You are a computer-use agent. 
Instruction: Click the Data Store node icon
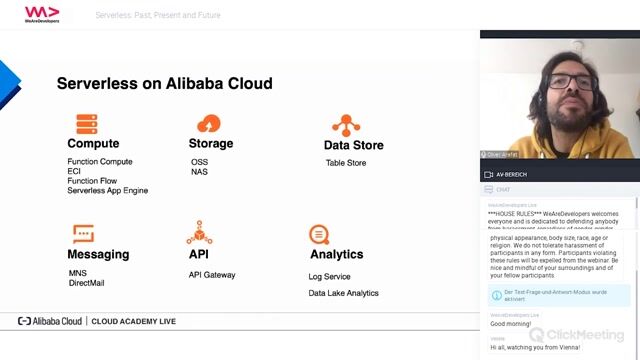point(346,125)
